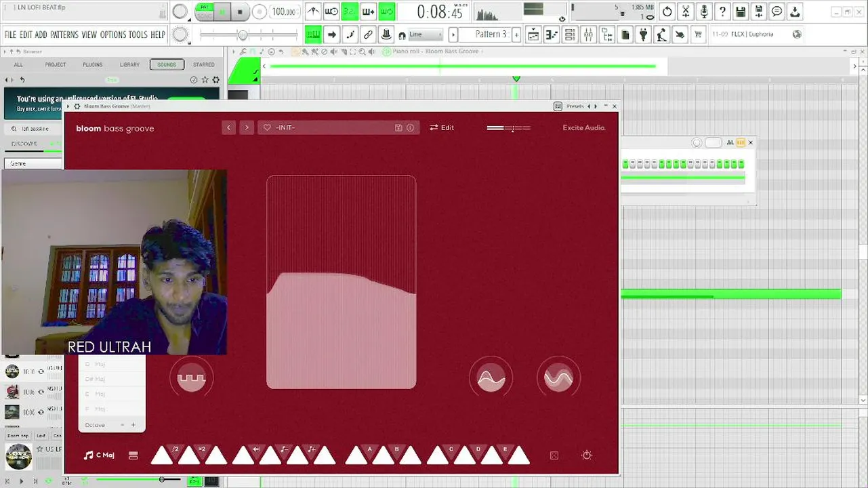Click the preset info icon next to -INIT-

click(x=410, y=127)
